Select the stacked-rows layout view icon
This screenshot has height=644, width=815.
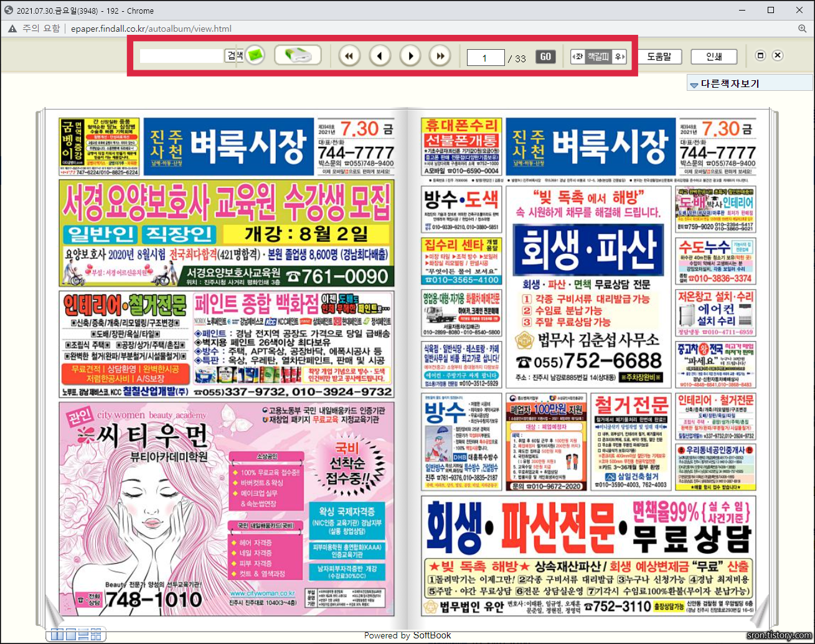83,635
